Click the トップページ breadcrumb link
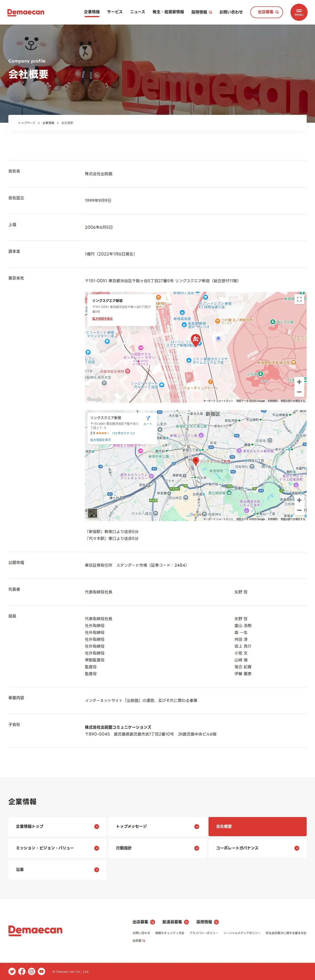This screenshot has height=980, width=315. tap(27, 123)
